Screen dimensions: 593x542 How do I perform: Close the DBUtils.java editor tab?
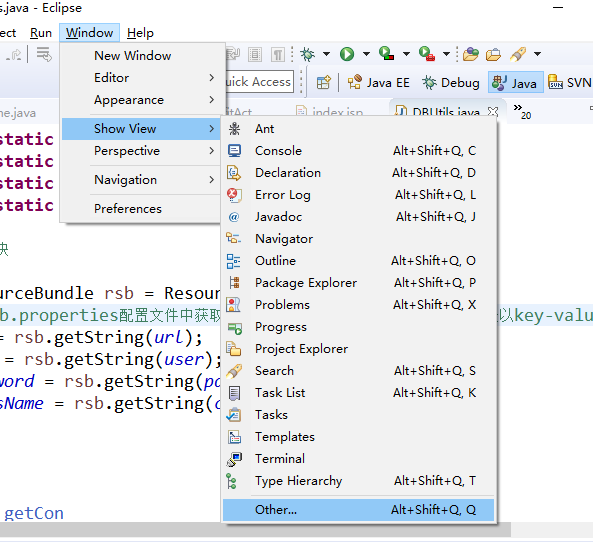tap(493, 111)
